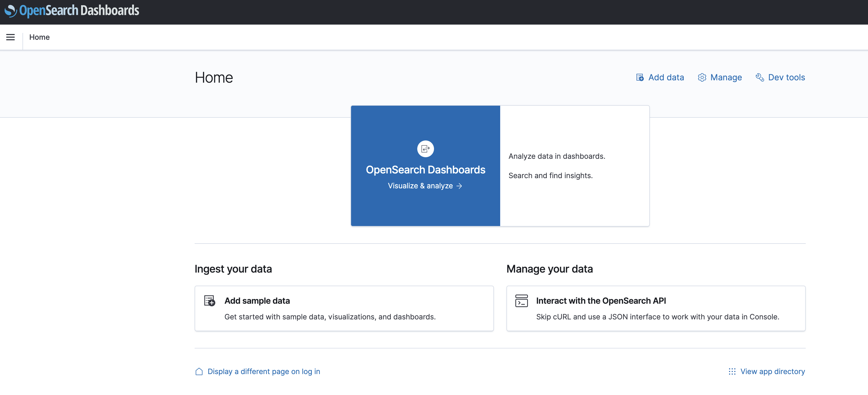
Task: Click the OpenSearch Dashboards card title
Action: point(425,170)
